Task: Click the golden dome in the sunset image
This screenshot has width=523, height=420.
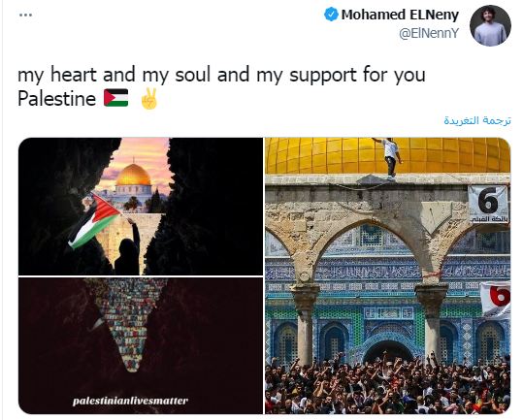Action: (x=134, y=175)
